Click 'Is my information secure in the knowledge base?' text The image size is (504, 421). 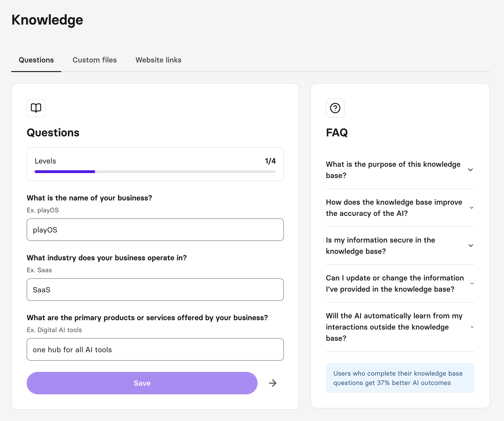380,245
